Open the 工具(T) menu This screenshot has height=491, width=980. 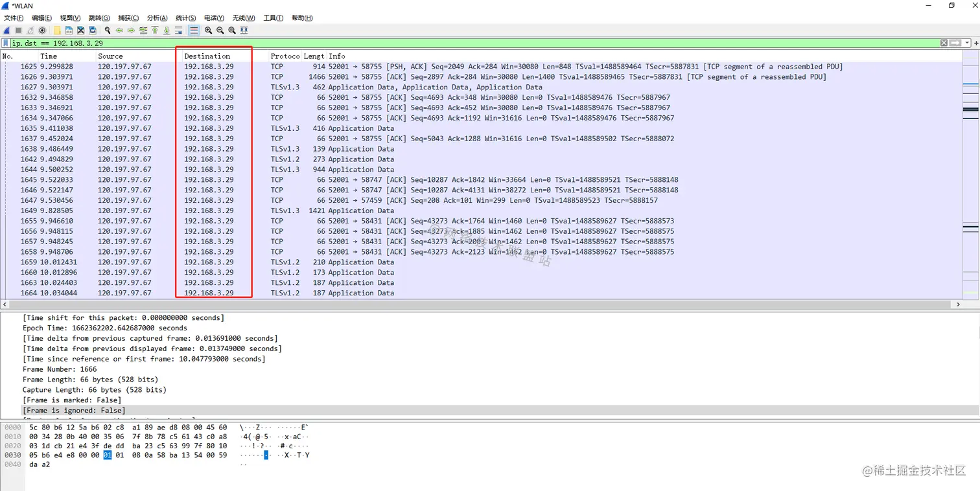pos(274,18)
